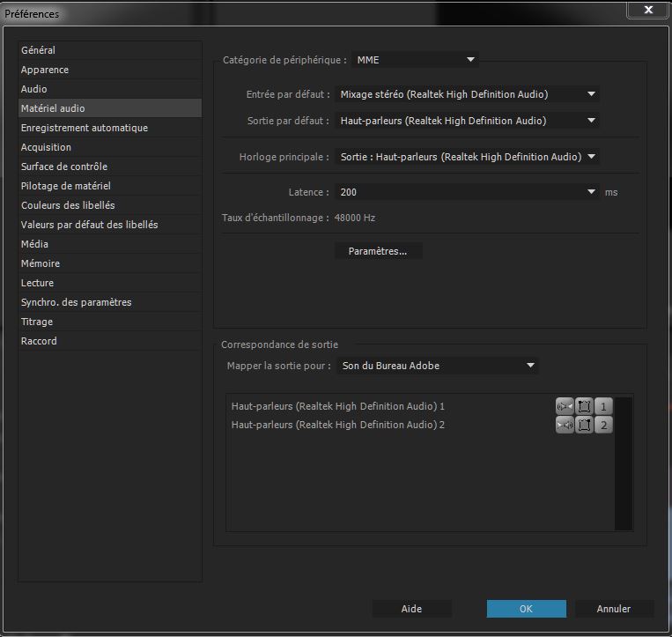
Task: Click front-left surround icon on Haut-parleurs 1 row
Action: click(584, 406)
